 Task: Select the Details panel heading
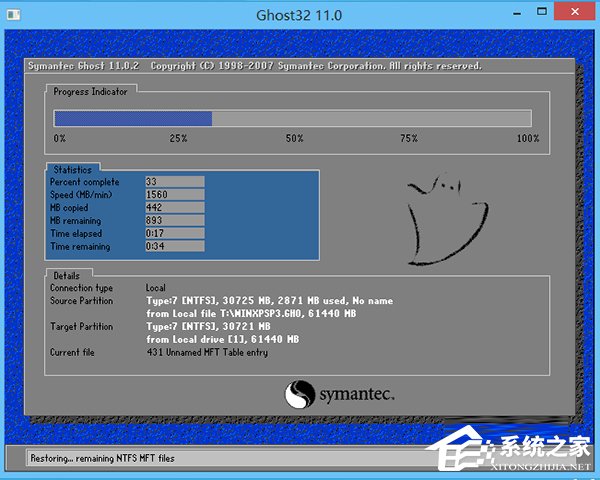point(67,274)
